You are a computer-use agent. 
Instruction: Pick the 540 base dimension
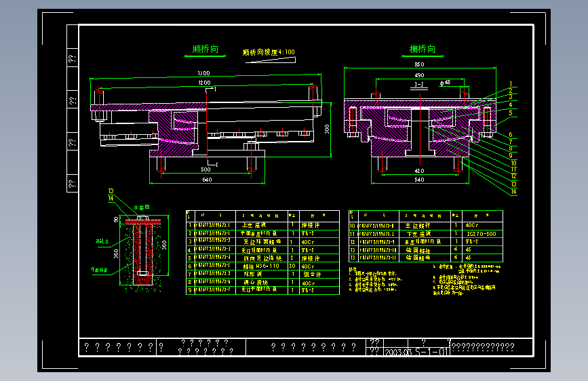click(419, 180)
